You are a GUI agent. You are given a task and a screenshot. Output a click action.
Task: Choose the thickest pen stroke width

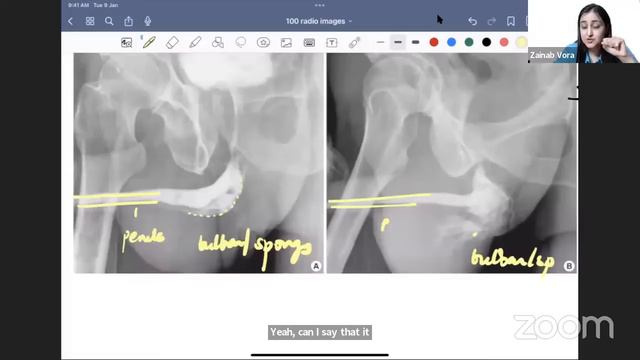416,42
